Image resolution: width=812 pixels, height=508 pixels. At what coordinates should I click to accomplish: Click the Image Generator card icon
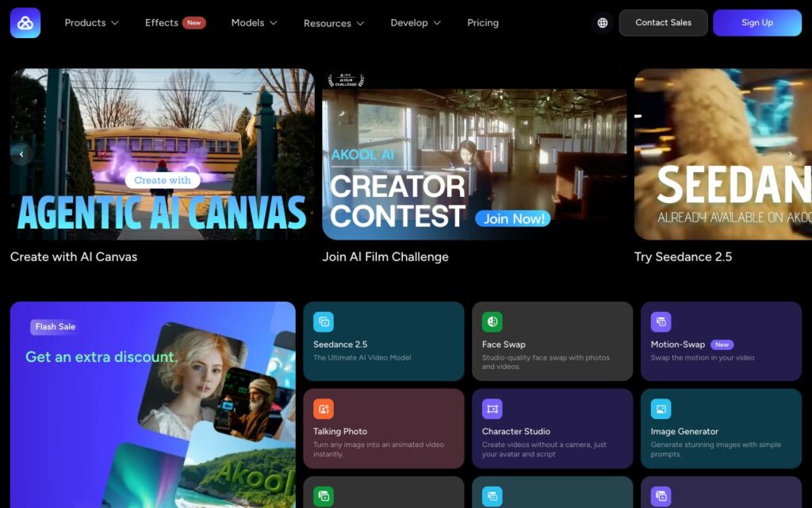click(x=661, y=409)
